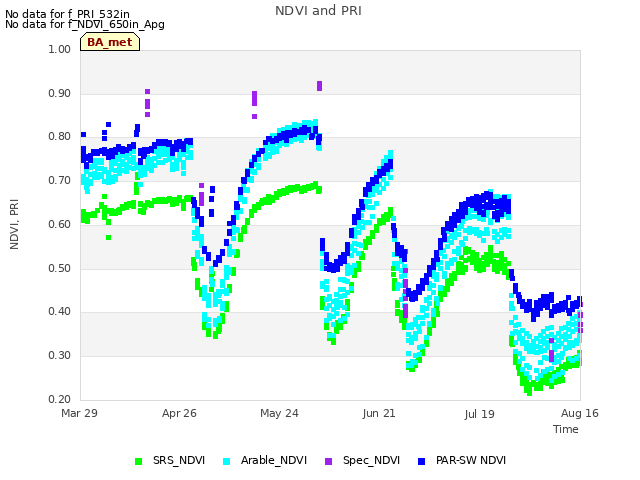Image resolution: width=640 pixels, height=480 pixels.
Task: Click the 'Jun 21' x-axis label
Action: (x=379, y=413)
